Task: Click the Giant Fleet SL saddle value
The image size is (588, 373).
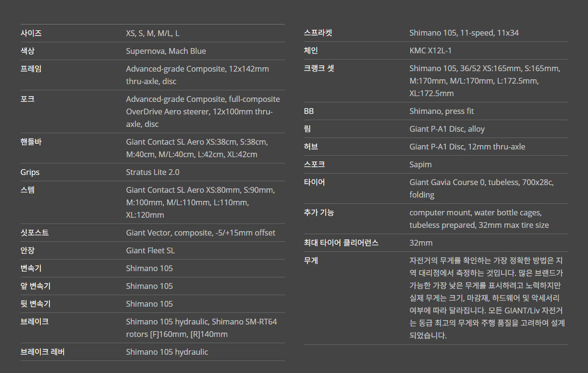Action: pyautogui.click(x=150, y=250)
